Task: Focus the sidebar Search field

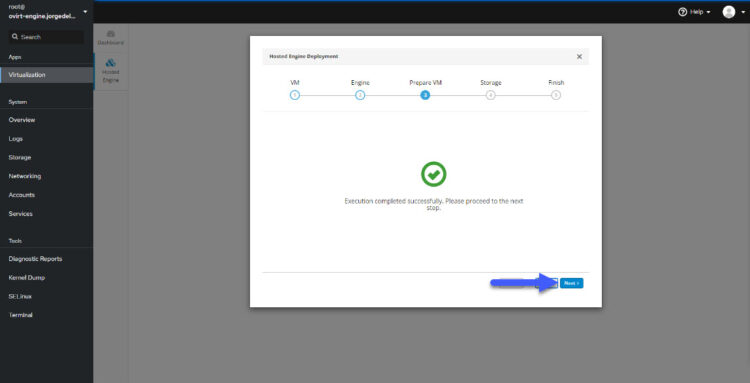Action: point(47,37)
